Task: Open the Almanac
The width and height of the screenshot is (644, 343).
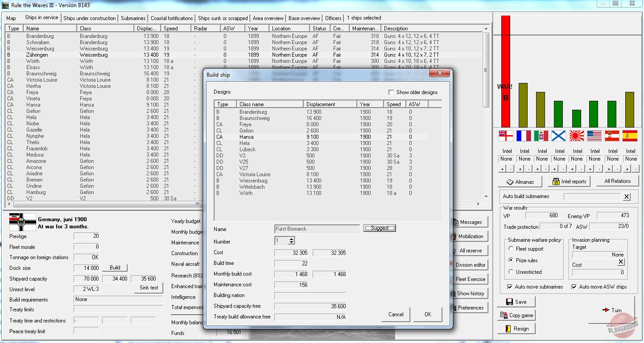Action: coord(520,182)
